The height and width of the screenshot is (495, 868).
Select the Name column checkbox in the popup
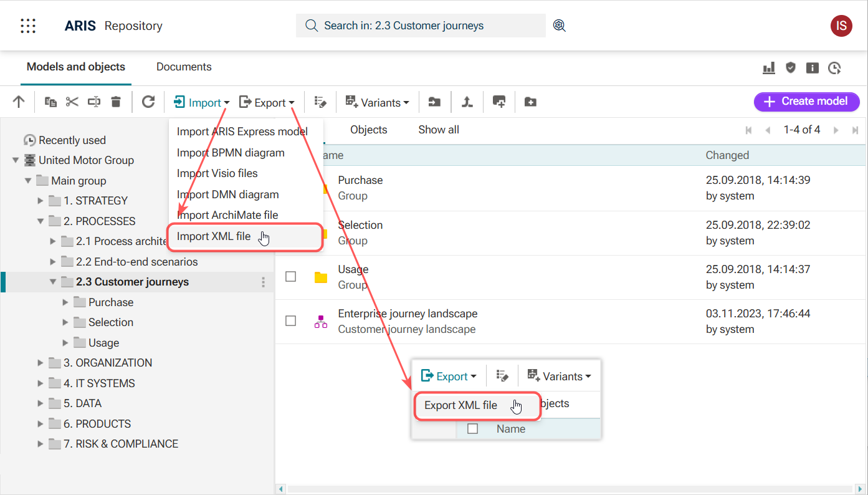472,428
